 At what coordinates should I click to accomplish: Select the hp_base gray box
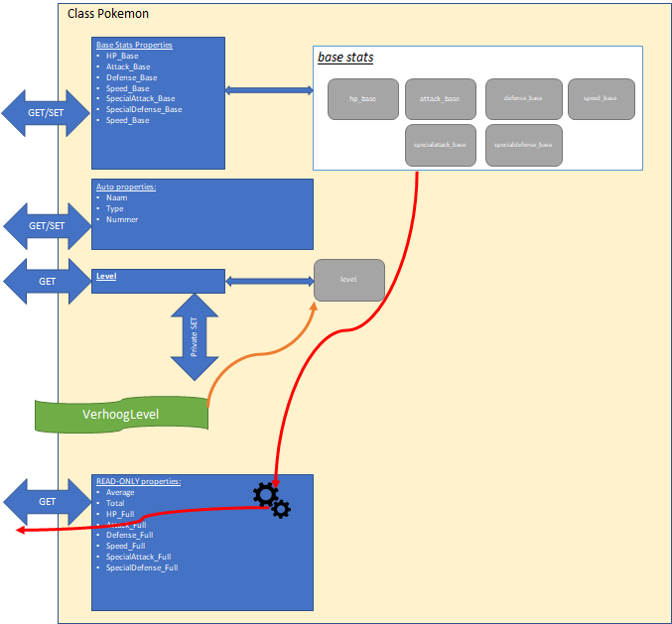[x=362, y=99]
